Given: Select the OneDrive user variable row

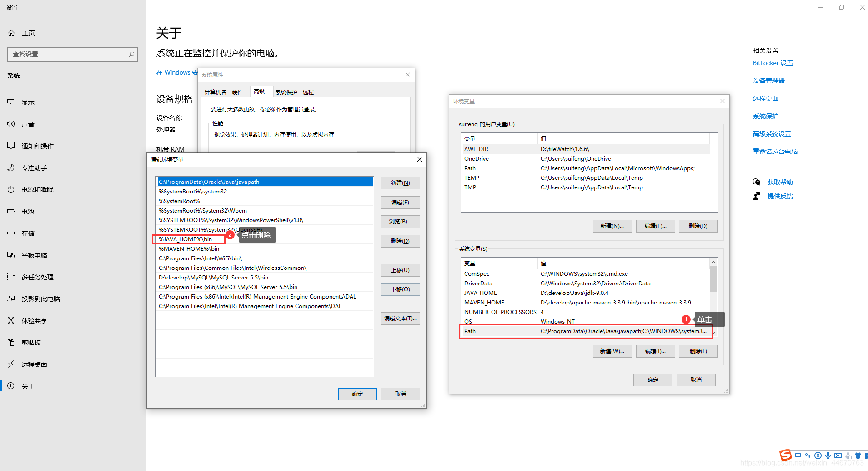Looking at the screenshot, I should click(x=586, y=159).
